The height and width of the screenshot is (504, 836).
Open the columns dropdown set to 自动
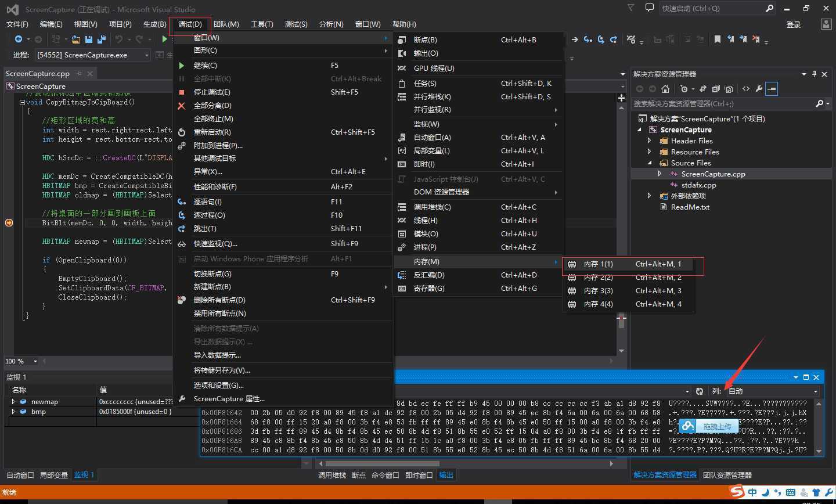click(x=815, y=391)
